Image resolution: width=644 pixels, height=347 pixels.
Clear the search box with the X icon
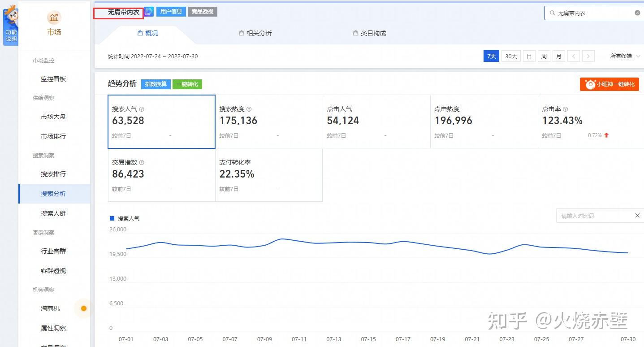pyautogui.click(x=637, y=13)
